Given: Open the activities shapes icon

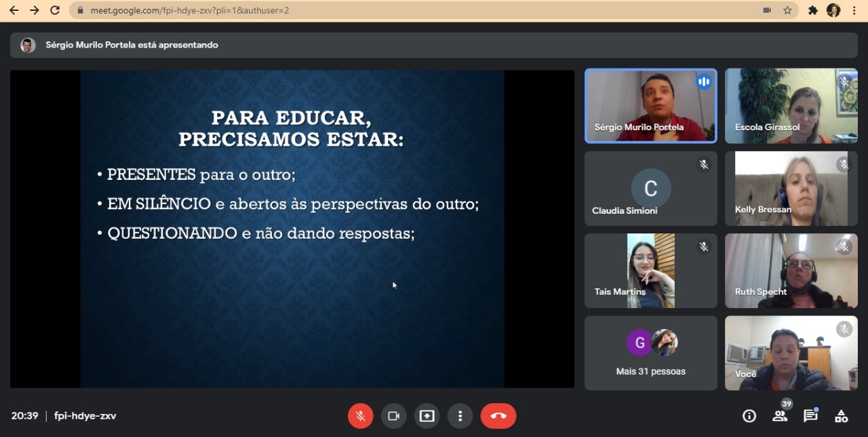Looking at the screenshot, I should (x=841, y=416).
